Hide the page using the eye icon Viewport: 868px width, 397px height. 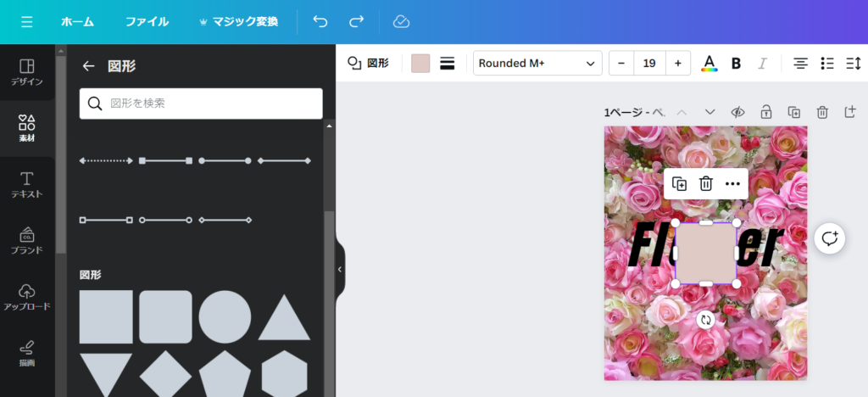coord(737,112)
